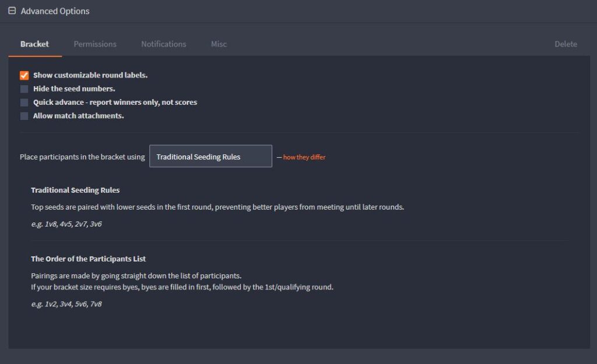Viewport: 597px width, 364px height.
Task: Click the Advanced Options header title
Action: [55, 11]
